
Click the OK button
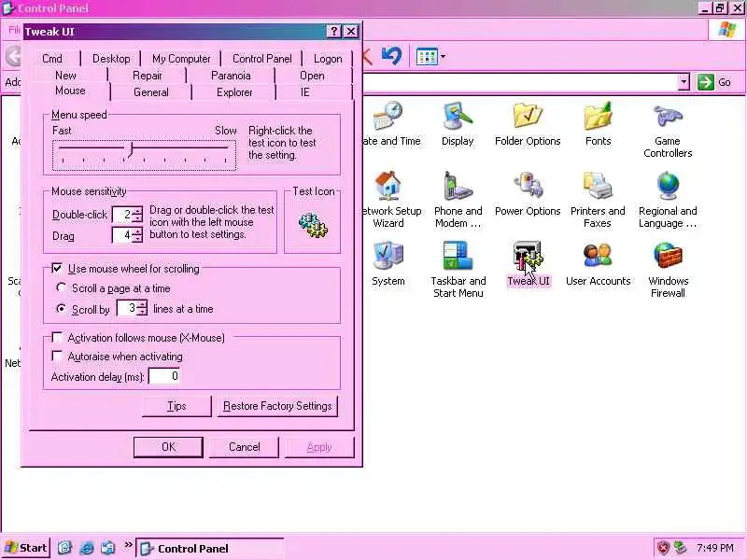click(x=168, y=447)
